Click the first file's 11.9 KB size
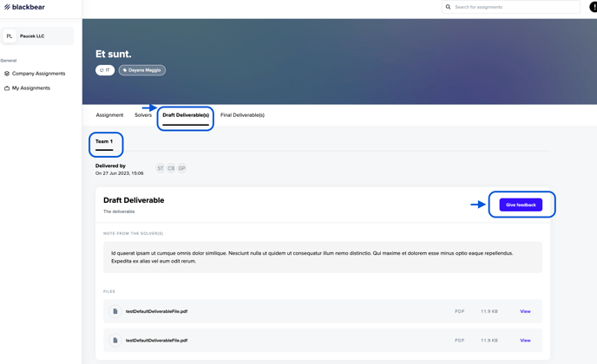597x364 pixels. coord(489,311)
